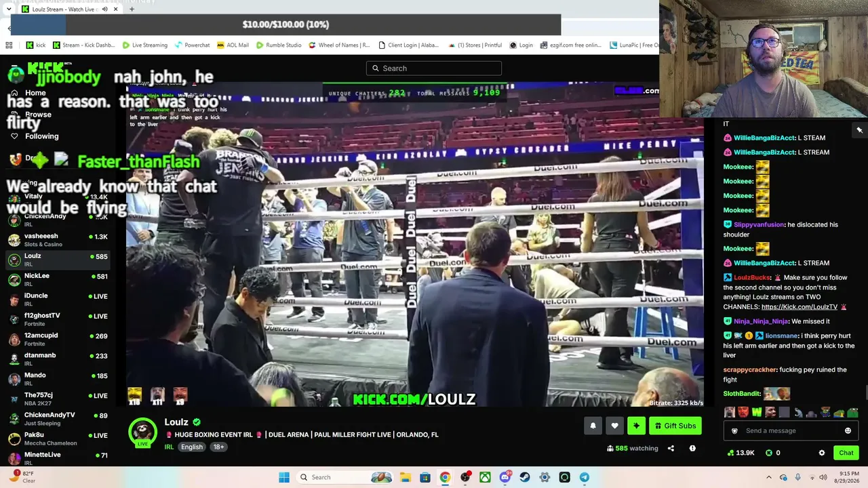Open the ezgif.com bookmark

571,45
